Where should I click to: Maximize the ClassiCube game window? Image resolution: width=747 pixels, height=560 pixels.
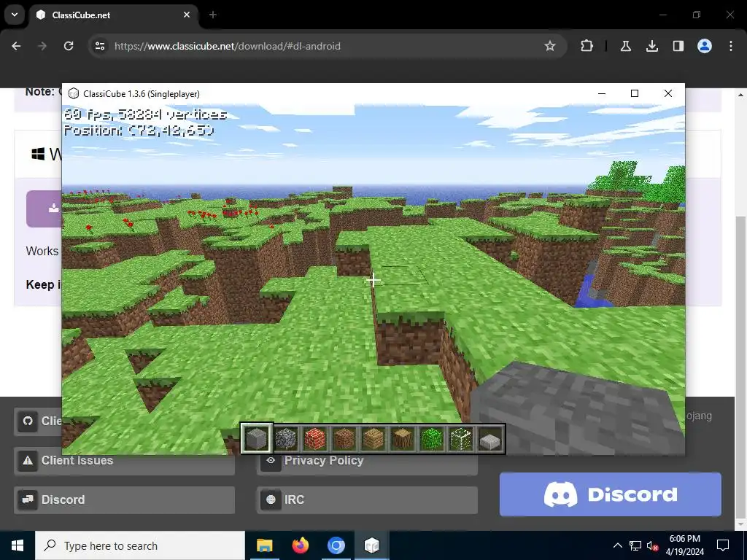point(635,93)
